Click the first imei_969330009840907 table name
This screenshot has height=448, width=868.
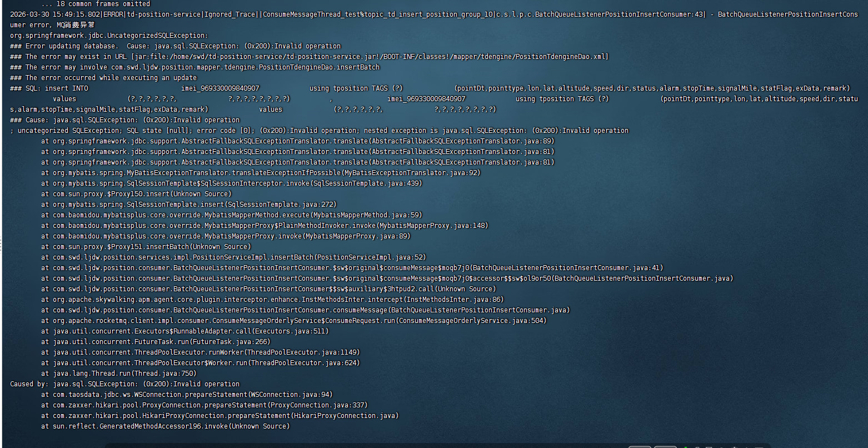220,88
